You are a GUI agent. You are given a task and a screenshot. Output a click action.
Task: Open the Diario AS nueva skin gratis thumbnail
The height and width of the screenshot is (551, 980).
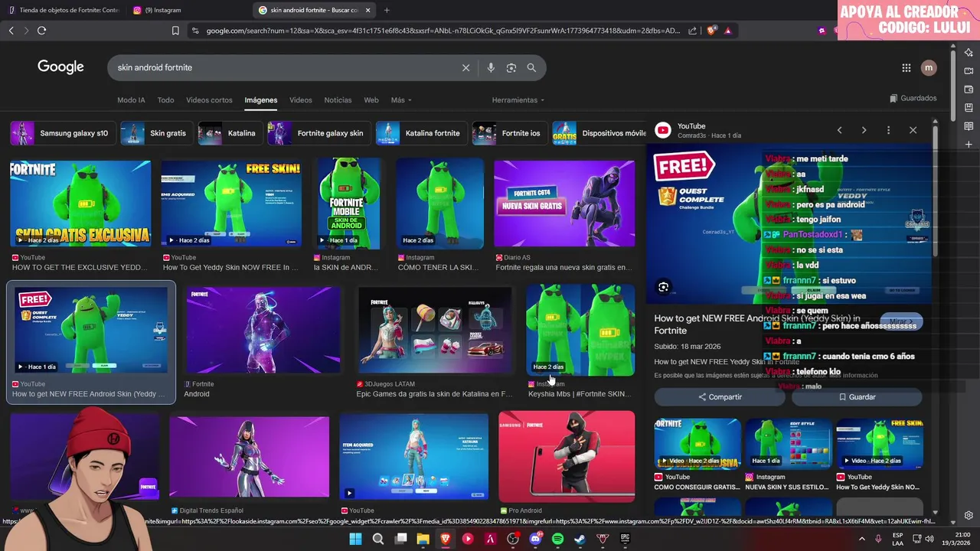point(564,204)
